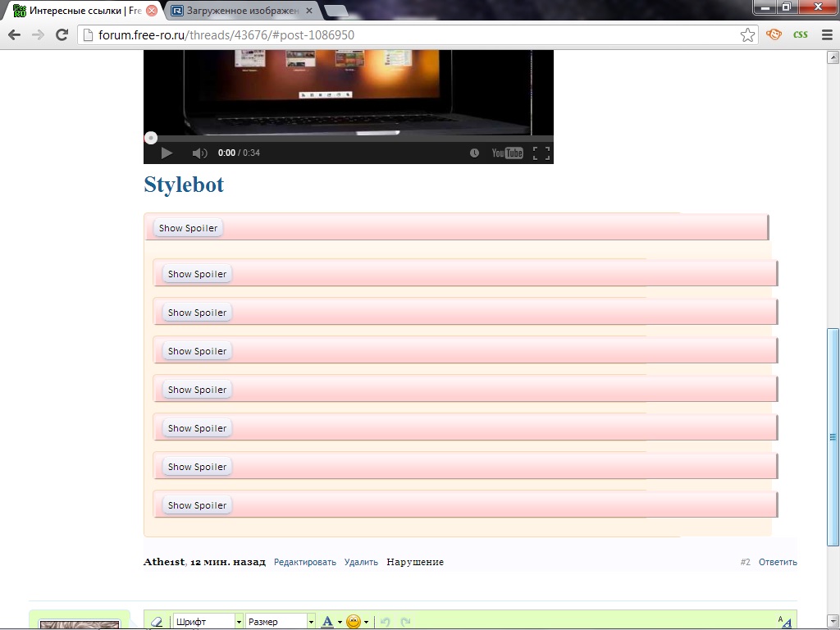Open the Chrome menu
The width and height of the screenshot is (840, 630).
click(827, 34)
